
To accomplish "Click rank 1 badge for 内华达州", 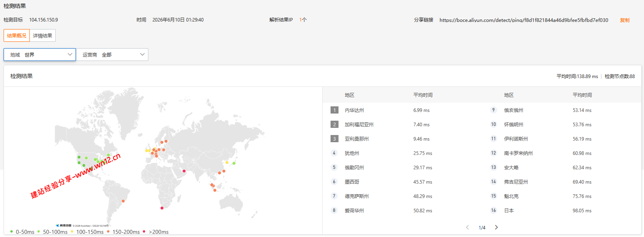I will tap(335, 110).
